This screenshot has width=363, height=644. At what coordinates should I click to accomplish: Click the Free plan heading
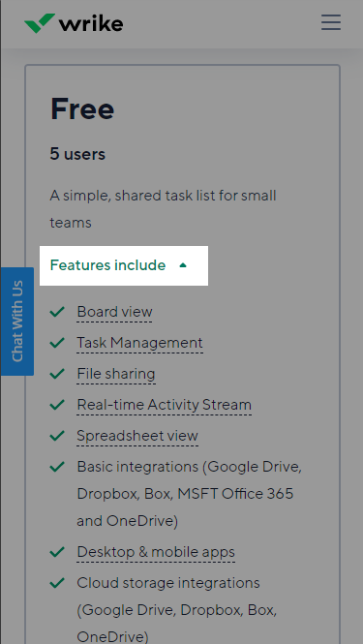[x=82, y=108]
